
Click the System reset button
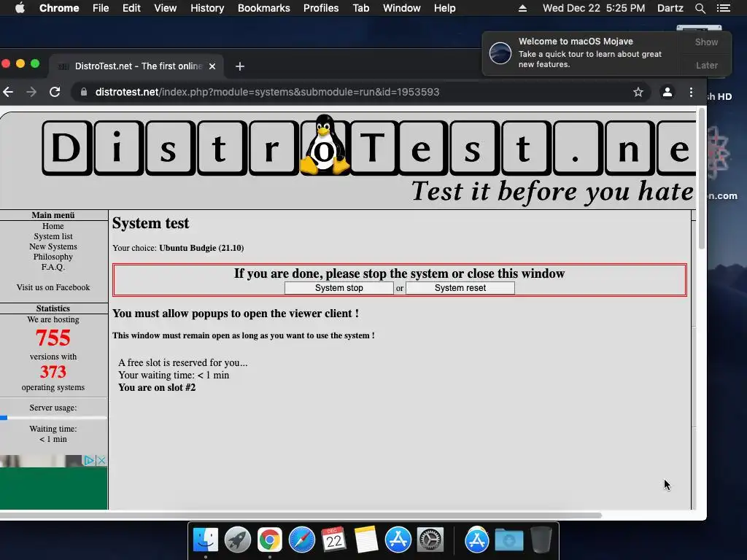pos(460,288)
